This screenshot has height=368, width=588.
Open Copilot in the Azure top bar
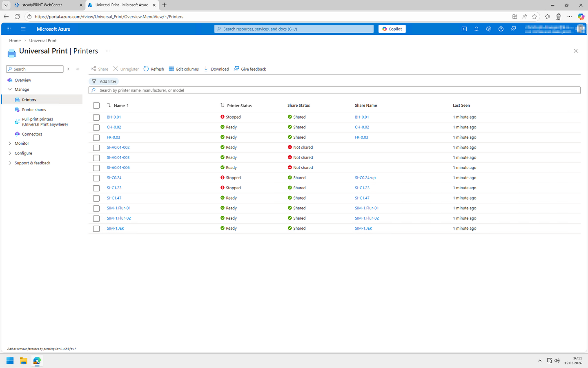tap(392, 29)
